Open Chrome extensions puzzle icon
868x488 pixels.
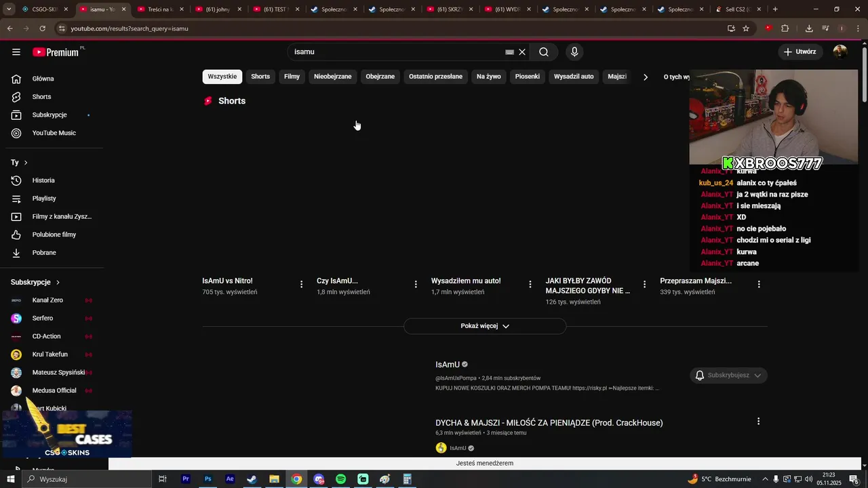pyautogui.click(x=785, y=28)
